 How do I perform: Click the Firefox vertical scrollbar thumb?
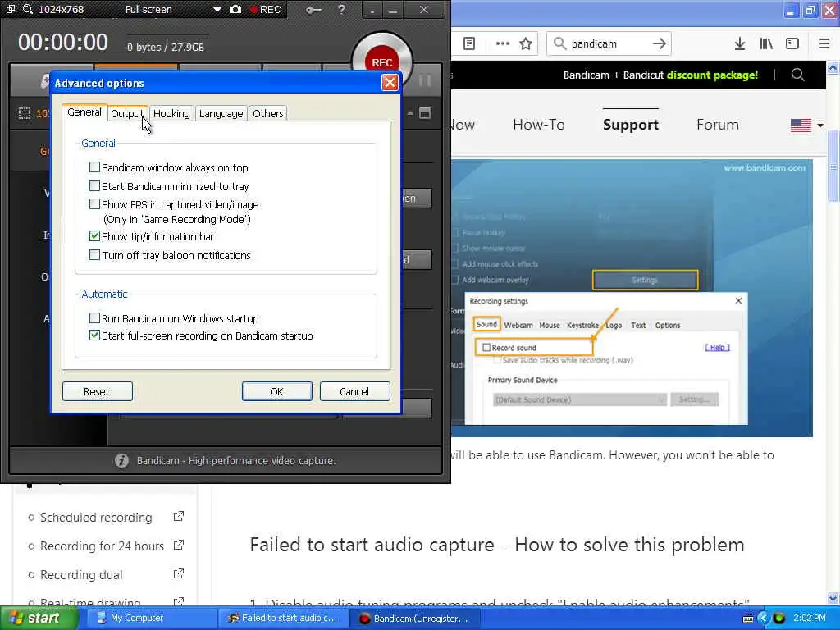pyautogui.click(x=833, y=166)
